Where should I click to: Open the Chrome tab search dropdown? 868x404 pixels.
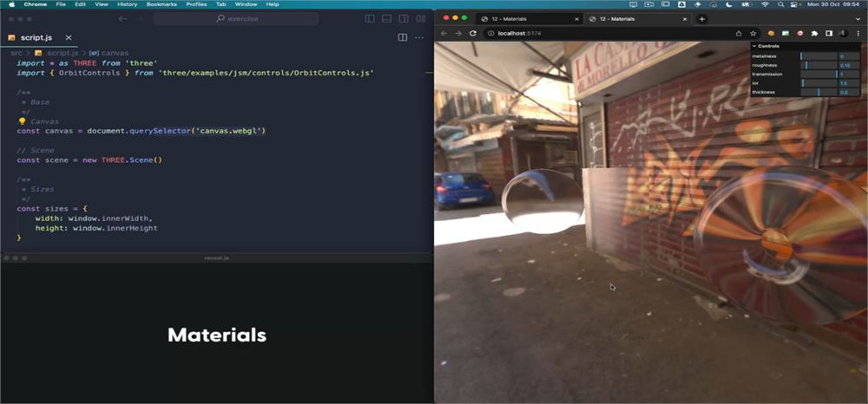858,19
